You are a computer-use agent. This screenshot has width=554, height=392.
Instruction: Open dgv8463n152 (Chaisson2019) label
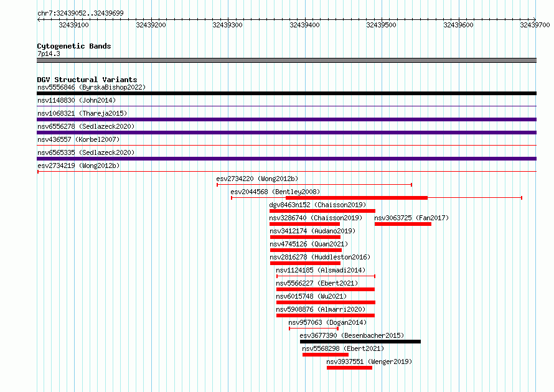(317, 205)
